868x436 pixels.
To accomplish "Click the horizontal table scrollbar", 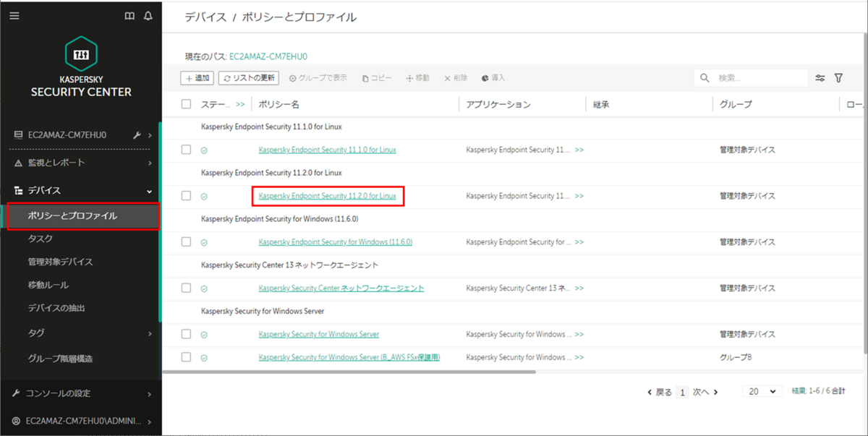I will click(x=349, y=372).
